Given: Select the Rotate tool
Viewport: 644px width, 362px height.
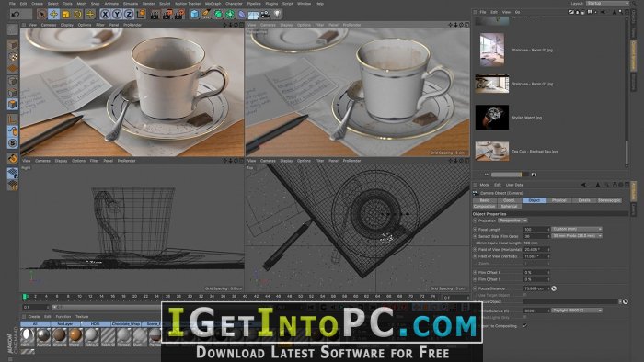Looking at the screenshot, I should click(x=77, y=15).
